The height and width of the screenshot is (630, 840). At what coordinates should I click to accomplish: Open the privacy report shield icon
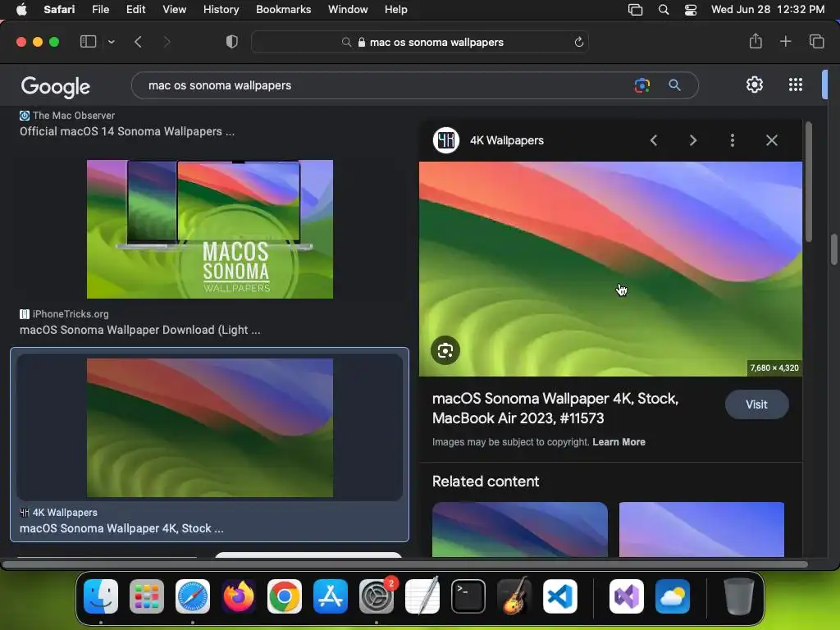(232, 42)
